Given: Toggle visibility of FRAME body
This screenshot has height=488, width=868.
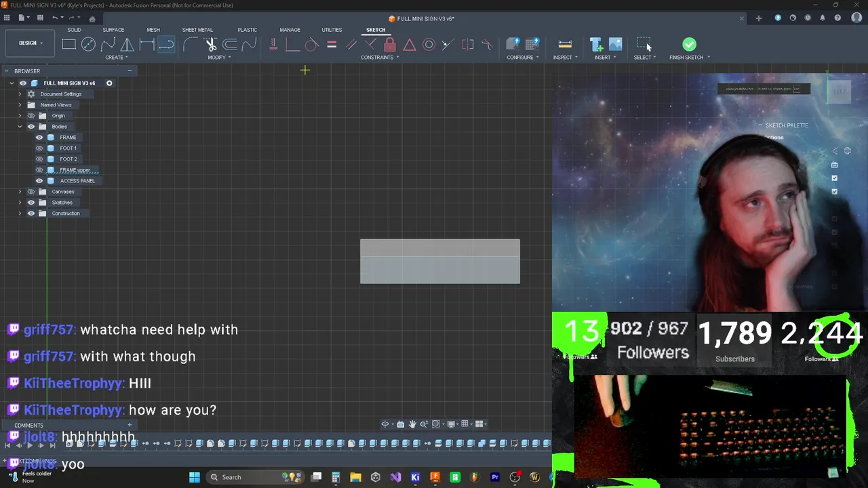Looking at the screenshot, I should point(39,138).
